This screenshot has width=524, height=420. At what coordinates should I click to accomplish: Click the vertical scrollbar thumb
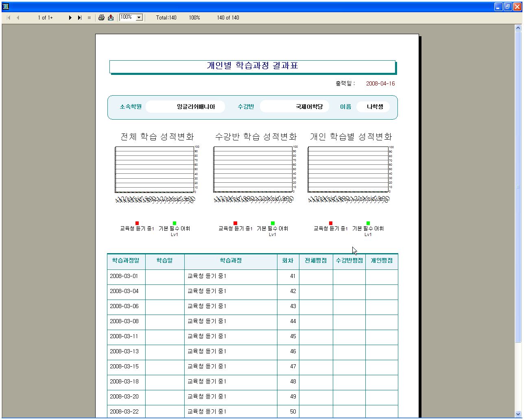(518, 187)
